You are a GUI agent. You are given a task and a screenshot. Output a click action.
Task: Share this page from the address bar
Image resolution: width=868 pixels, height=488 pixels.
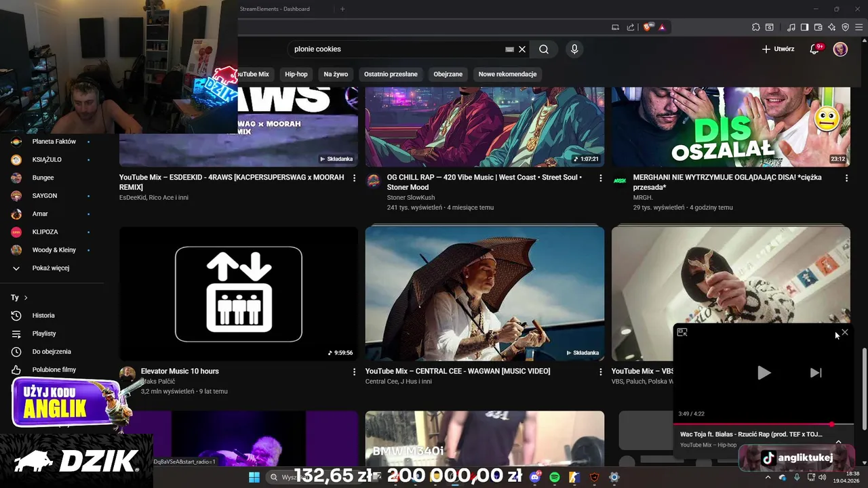pos(631,27)
